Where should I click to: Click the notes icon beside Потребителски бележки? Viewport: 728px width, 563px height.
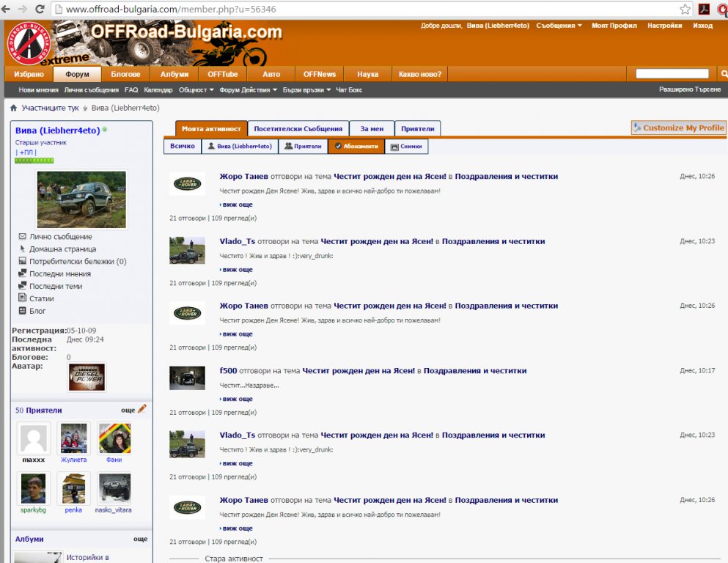[22, 261]
